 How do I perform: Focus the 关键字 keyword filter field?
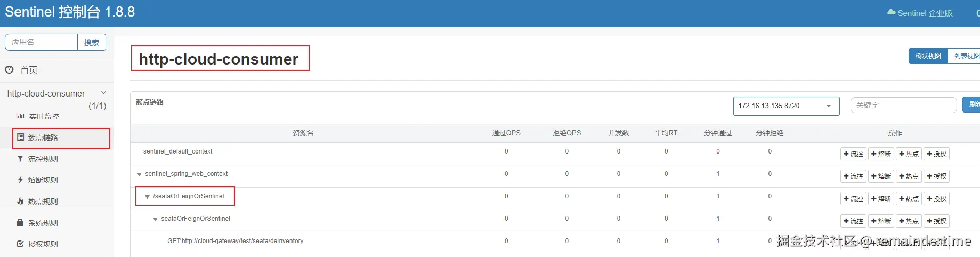pyautogui.click(x=903, y=106)
